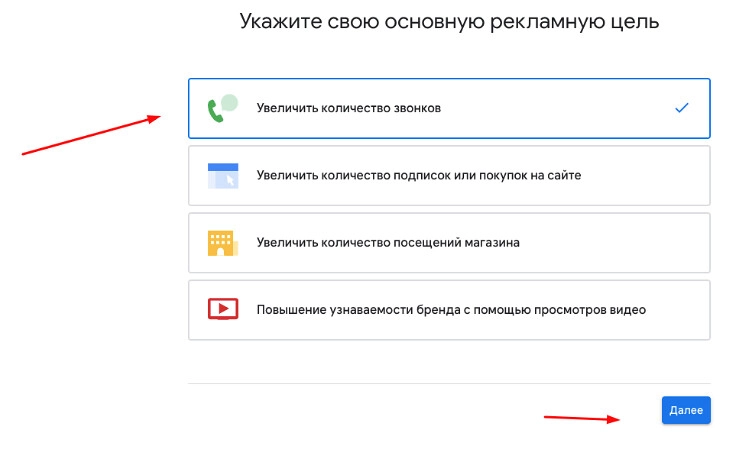The height and width of the screenshot is (452, 729).
Task: Click the green phone handset icon
Action: [x=215, y=110]
